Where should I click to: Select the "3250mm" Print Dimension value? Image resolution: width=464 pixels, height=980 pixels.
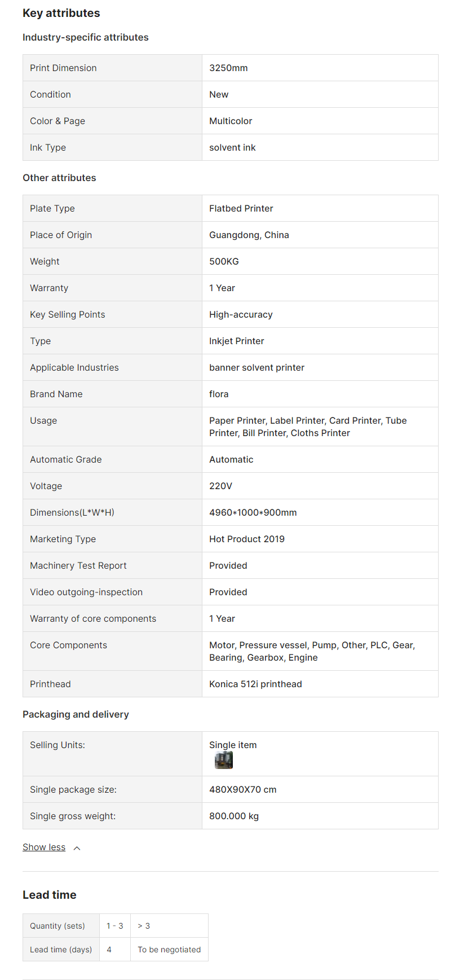tap(228, 68)
